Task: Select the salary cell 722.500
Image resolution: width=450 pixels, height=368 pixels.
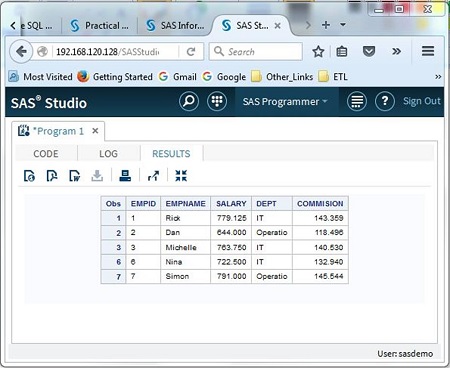Action: [231, 262]
